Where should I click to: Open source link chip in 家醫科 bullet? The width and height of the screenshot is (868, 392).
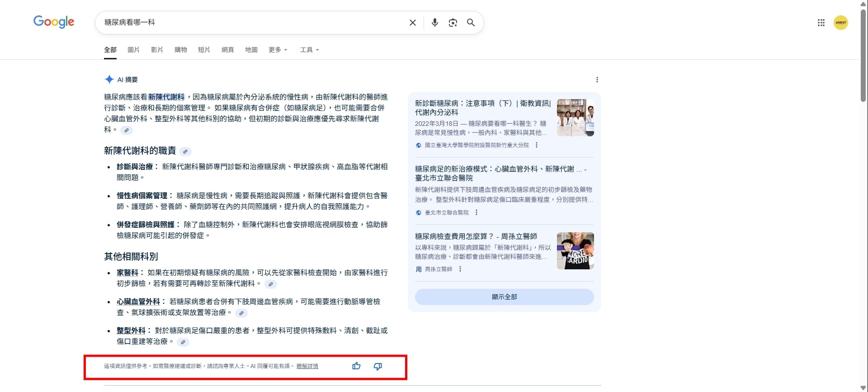[270, 284]
